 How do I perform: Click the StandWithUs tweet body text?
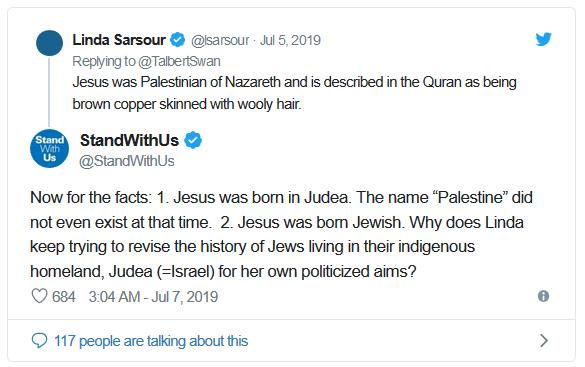[281, 234]
